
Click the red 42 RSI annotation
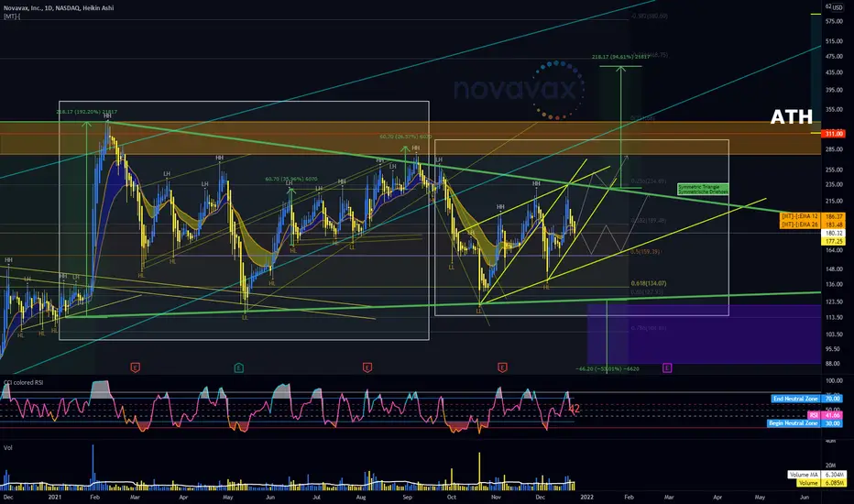click(574, 410)
